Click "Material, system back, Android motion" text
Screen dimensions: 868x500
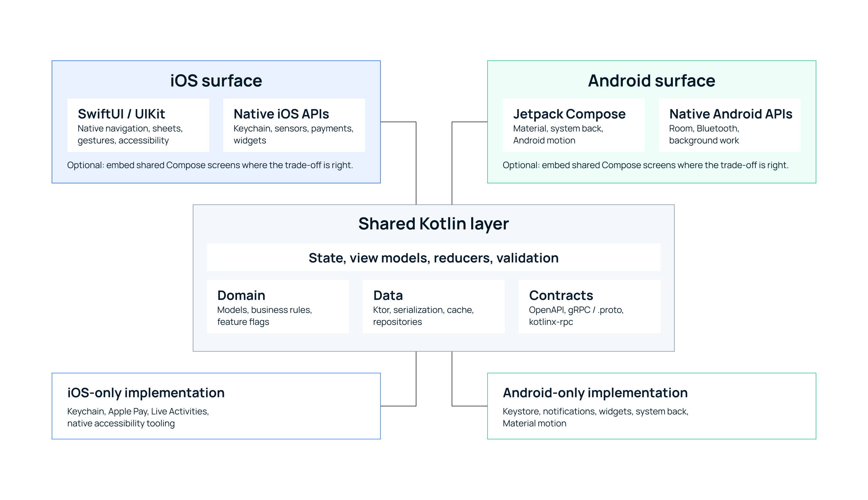click(558, 135)
